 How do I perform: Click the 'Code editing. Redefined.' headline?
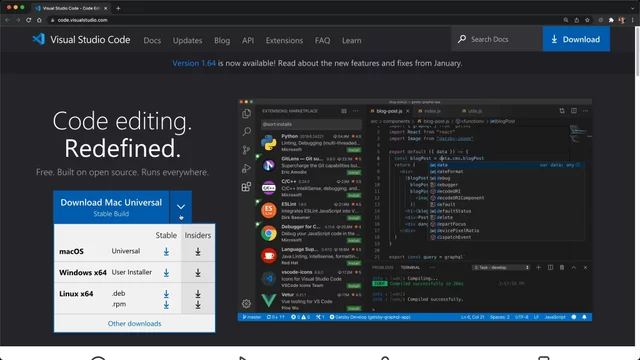point(122,135)
